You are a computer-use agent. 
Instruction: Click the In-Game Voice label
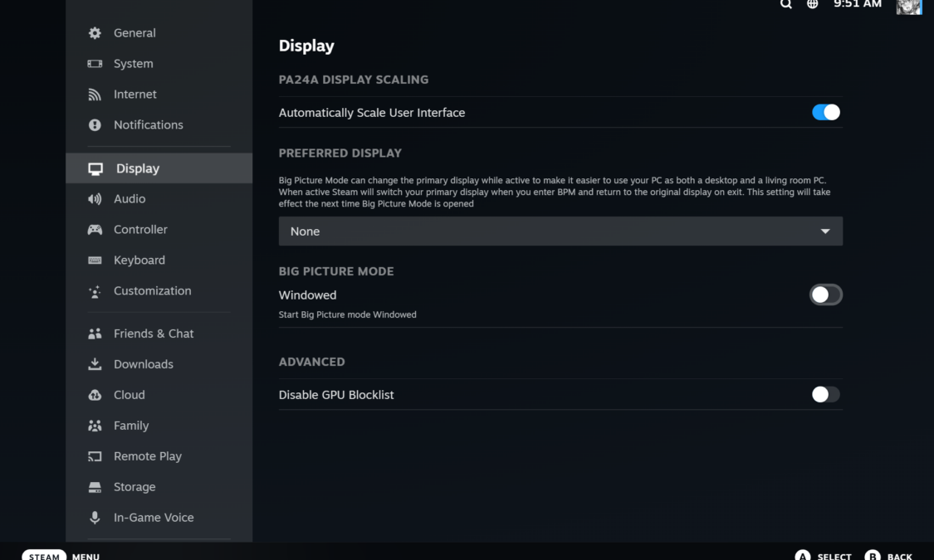[x=154, y=518]
